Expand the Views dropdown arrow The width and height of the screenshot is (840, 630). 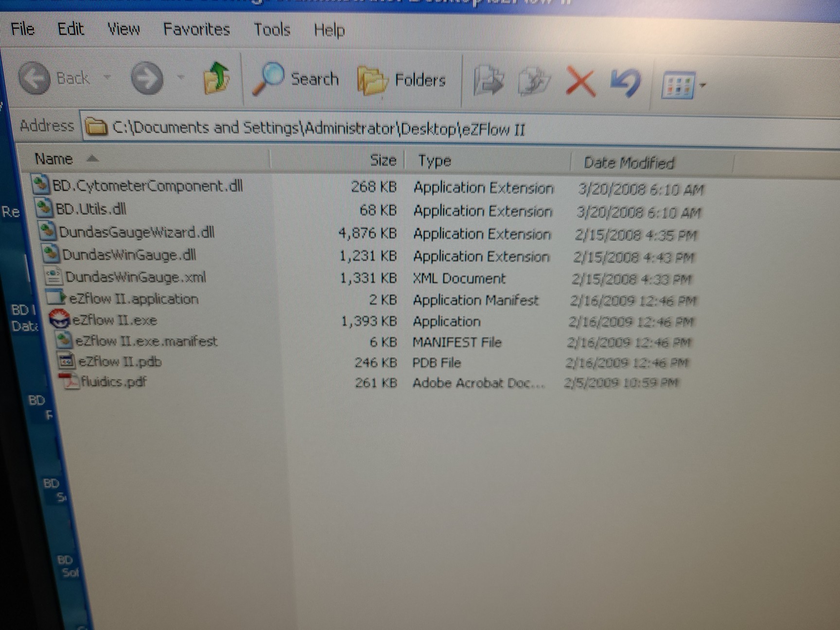(702, 86)
